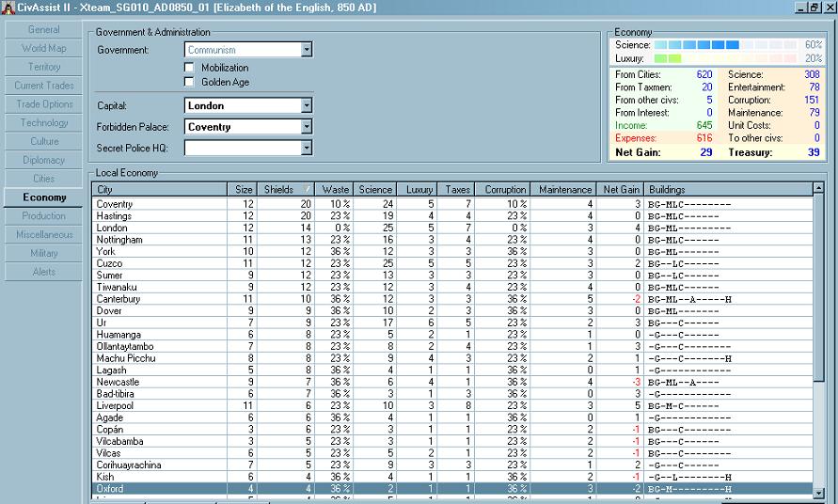Enable the Mobilization checkbox

point(189,68)
